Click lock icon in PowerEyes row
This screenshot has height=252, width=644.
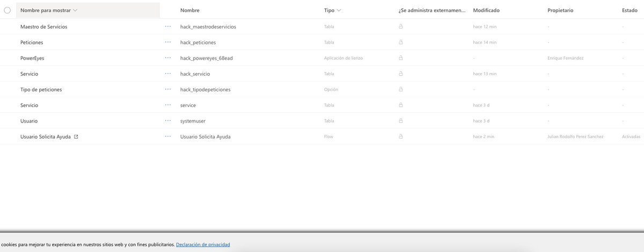[x=400, y=58]
